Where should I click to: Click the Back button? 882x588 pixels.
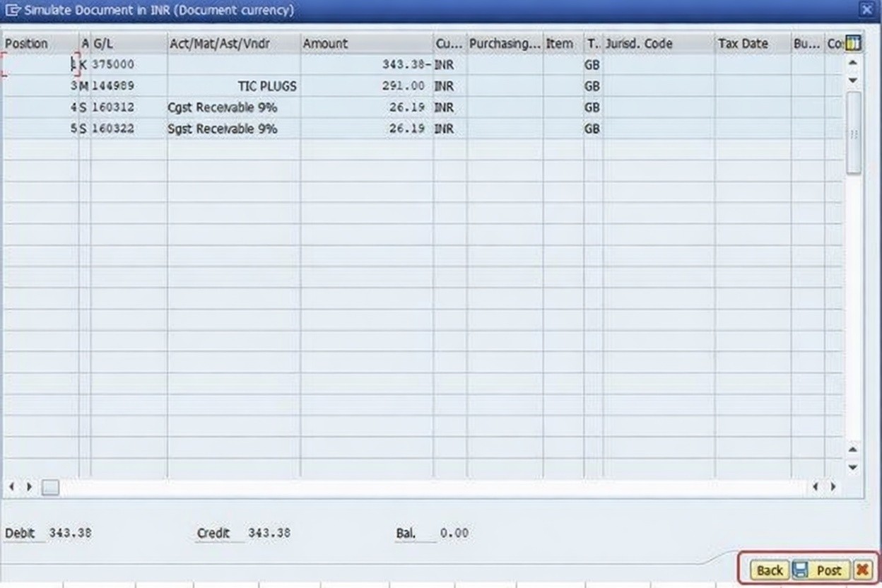click(x=770, y=570)
